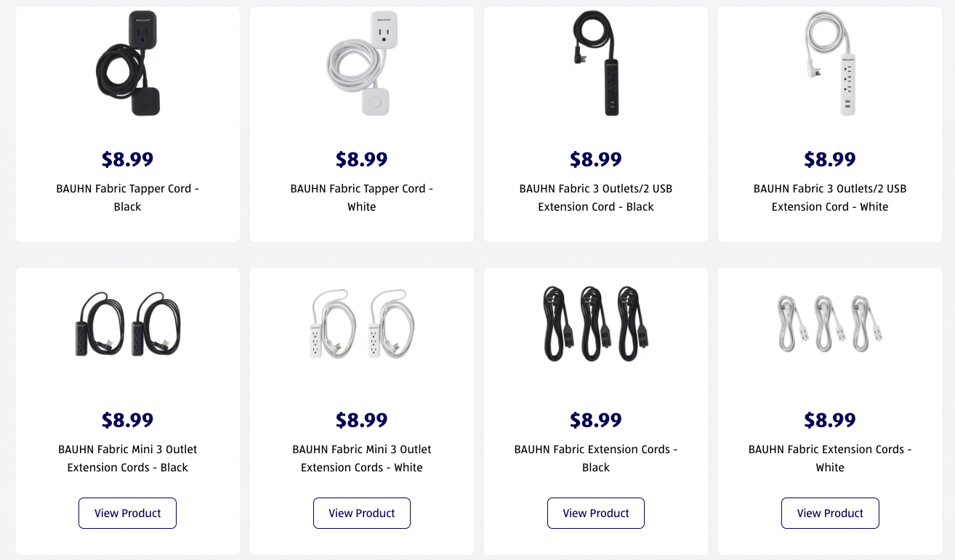View Product for Extension Cords Black
This screenshot has width=955, height=560.
tap(596, 513)
